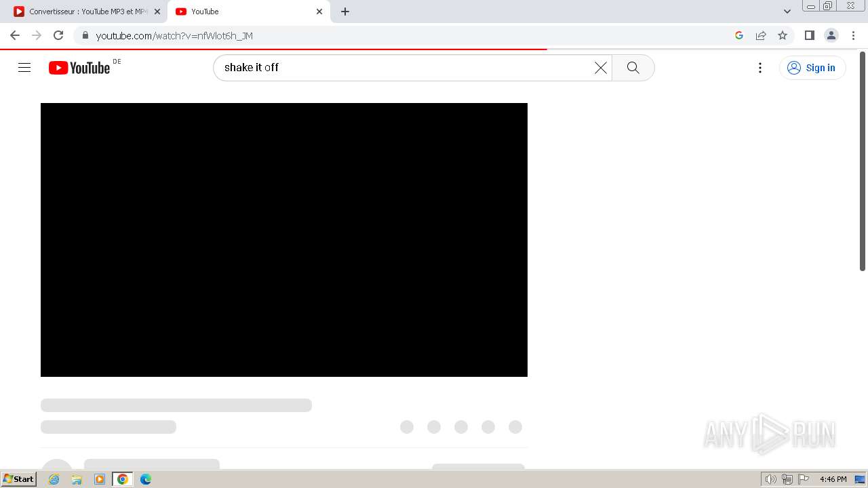The height and width of the screenshot is (488, 868).
Task: Open Action Center flag icon
Action: 804,479
